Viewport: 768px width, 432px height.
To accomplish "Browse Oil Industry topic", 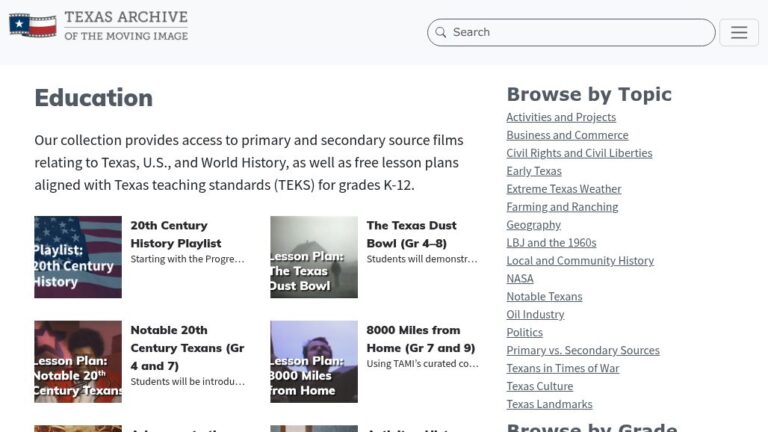I will (x=535, y=314).
